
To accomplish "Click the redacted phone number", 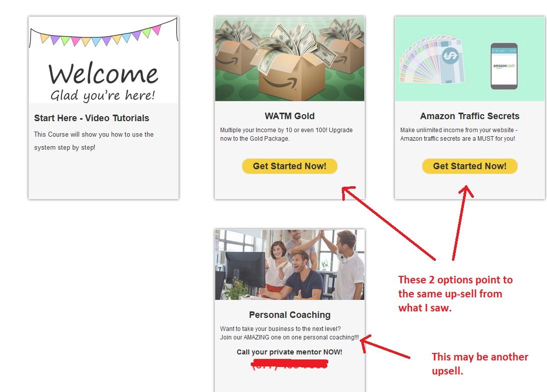I will [x=290, y=364].
